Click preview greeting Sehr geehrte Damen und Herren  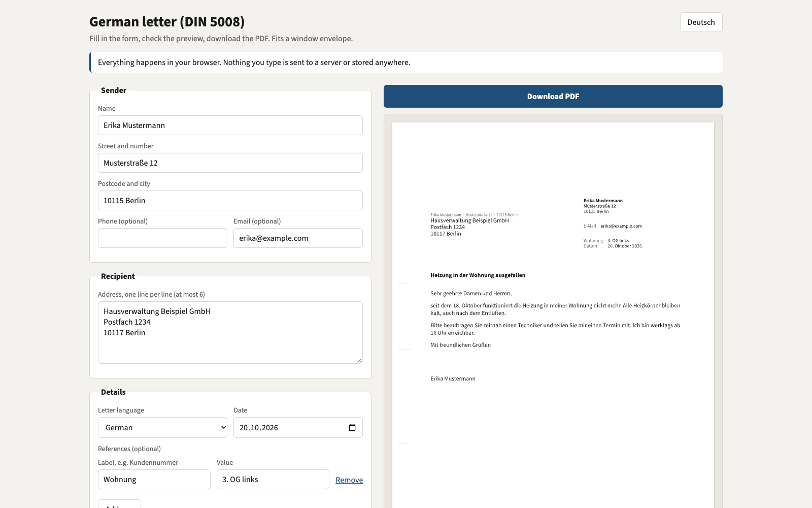pos(471,294)
